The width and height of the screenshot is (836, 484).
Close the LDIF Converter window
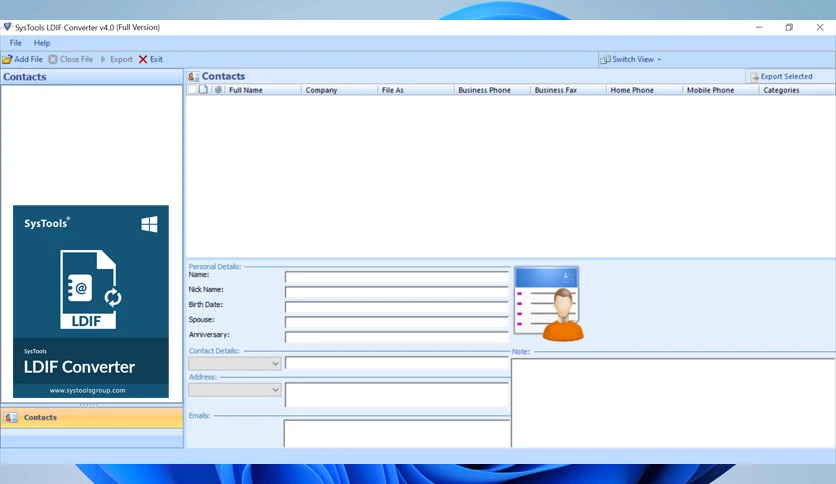pyautogui.click(x=820, y=27)
